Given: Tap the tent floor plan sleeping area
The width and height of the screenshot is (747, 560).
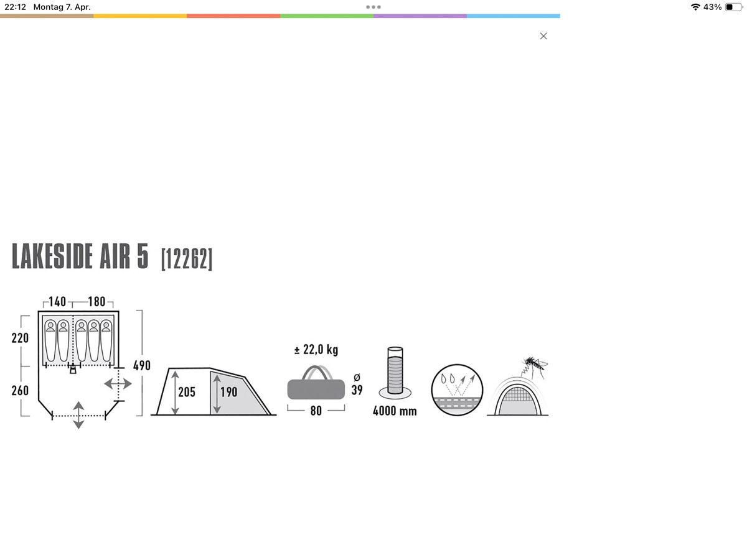Looking at the screenshot, I should [78, 340].
